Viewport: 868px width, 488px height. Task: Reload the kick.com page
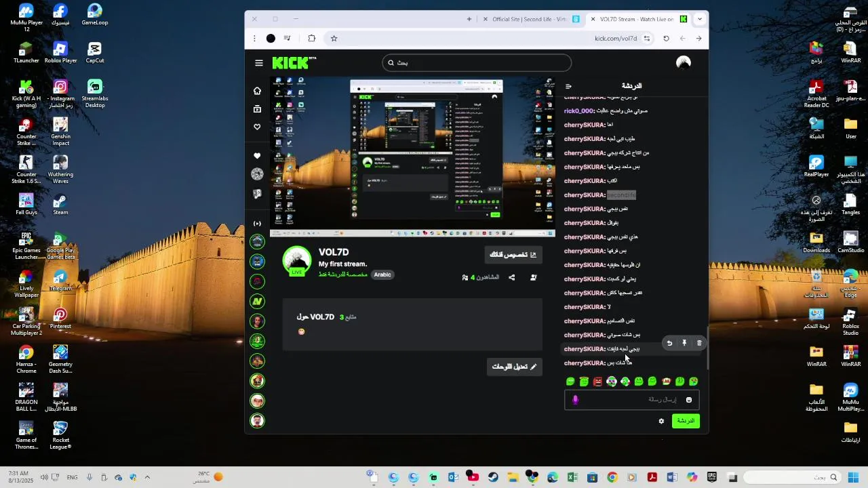(666, 39)
